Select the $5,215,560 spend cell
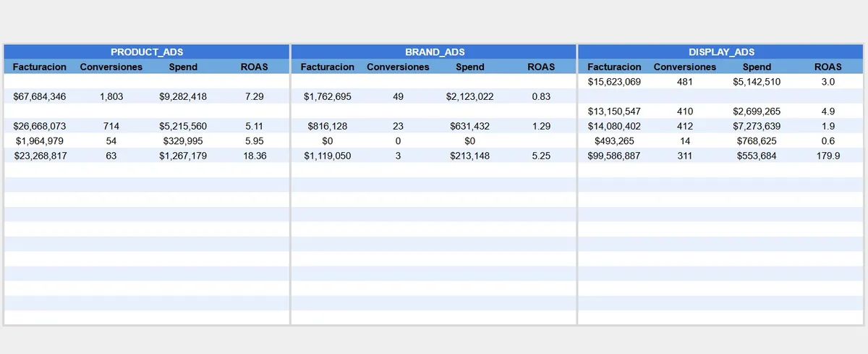Viewport: 868px width, 354px height. [x=183, y=126]
